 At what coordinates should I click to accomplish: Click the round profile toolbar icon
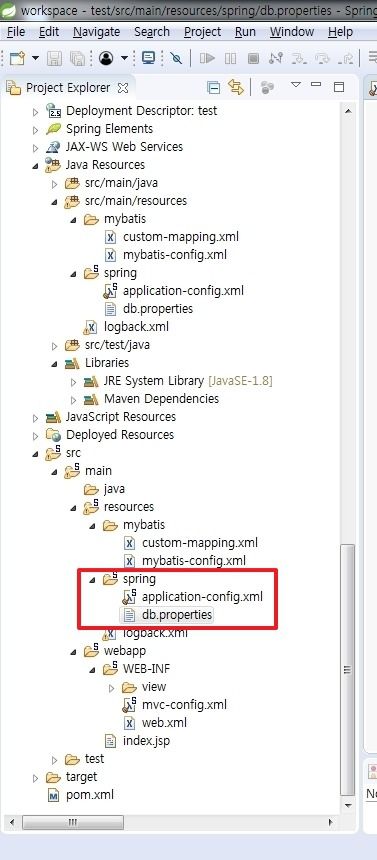click(106, 58)
